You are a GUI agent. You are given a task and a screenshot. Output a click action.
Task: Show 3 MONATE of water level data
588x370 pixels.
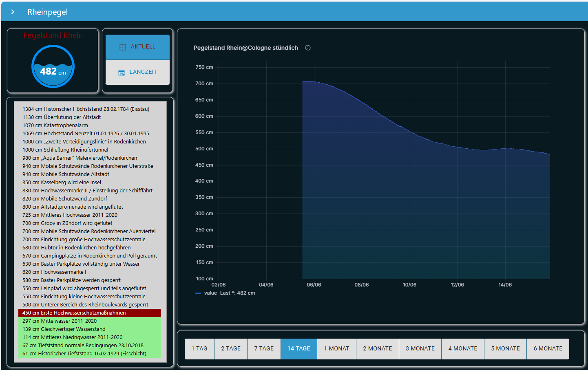pos(420,349)
